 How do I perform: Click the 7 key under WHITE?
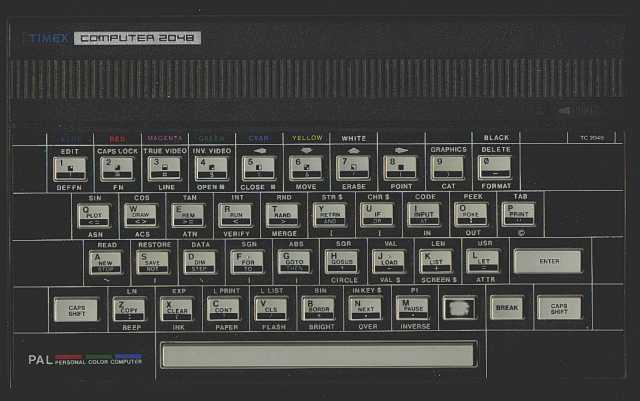click(x=353, y=168)
